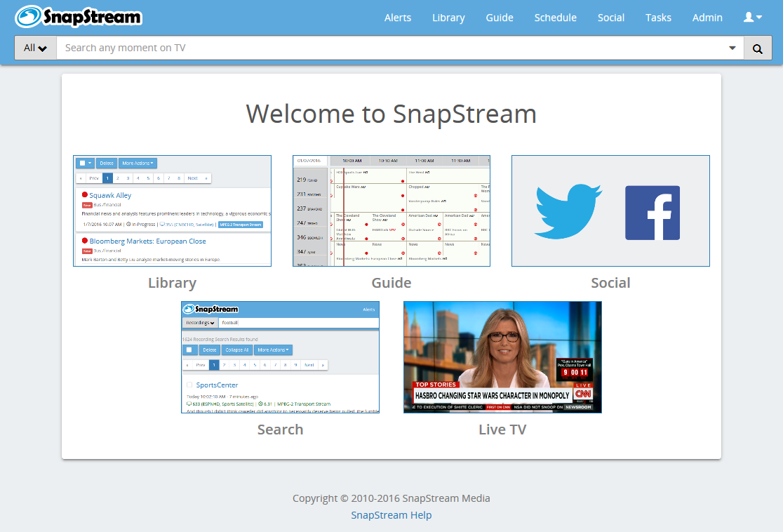Click the magnifying glass search button

(x=757, y=48)
